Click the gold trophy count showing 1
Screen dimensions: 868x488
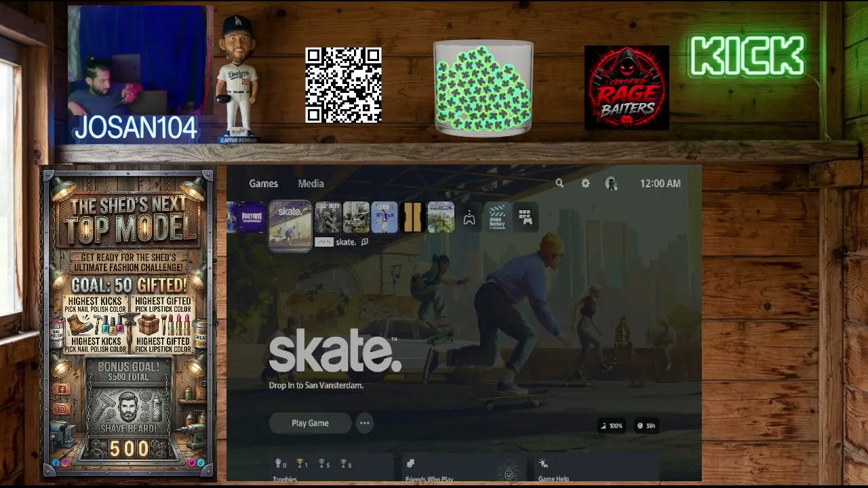(302, 464)
